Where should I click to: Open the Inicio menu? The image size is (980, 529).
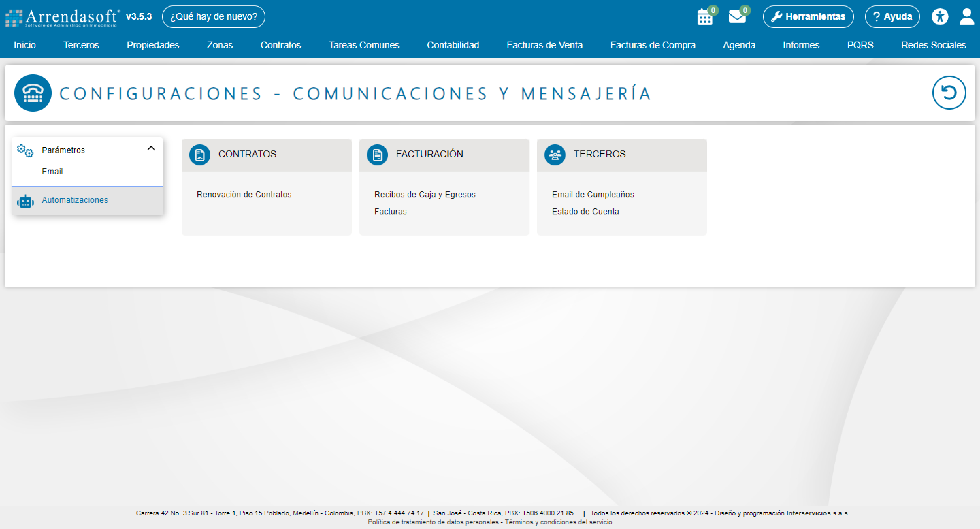(x=25, y=45)
